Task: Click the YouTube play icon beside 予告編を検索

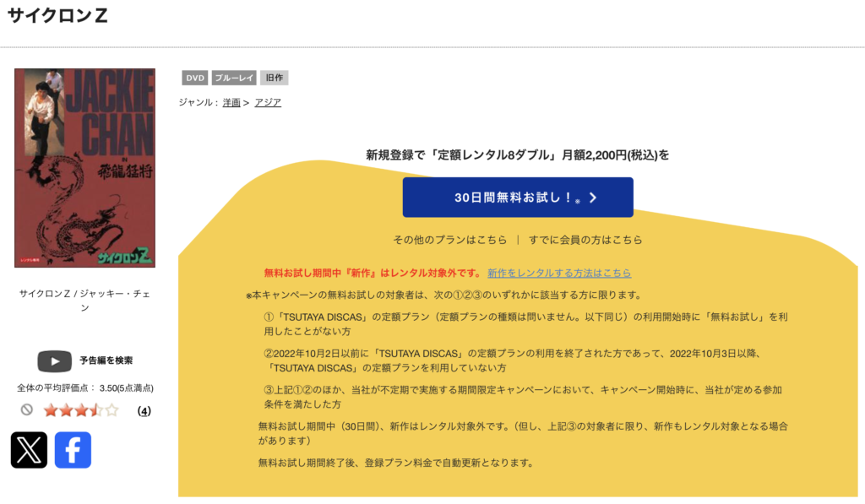Action: point(55,361)
